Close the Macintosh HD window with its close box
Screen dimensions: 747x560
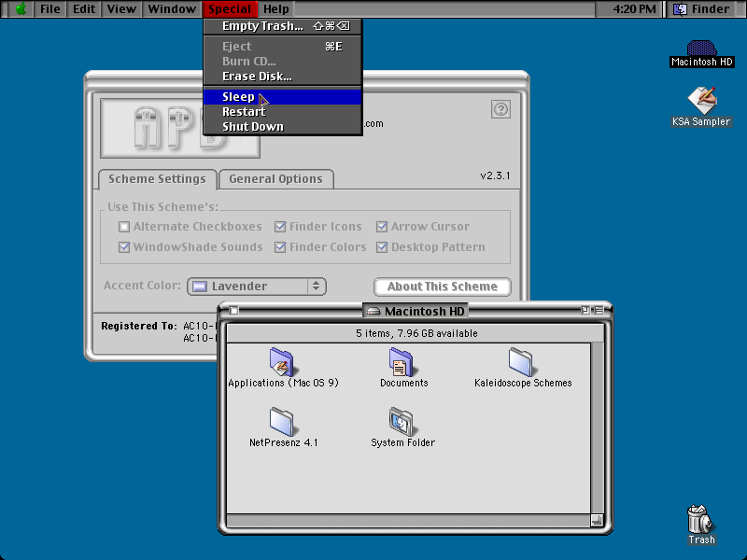[x=234, y=311]
